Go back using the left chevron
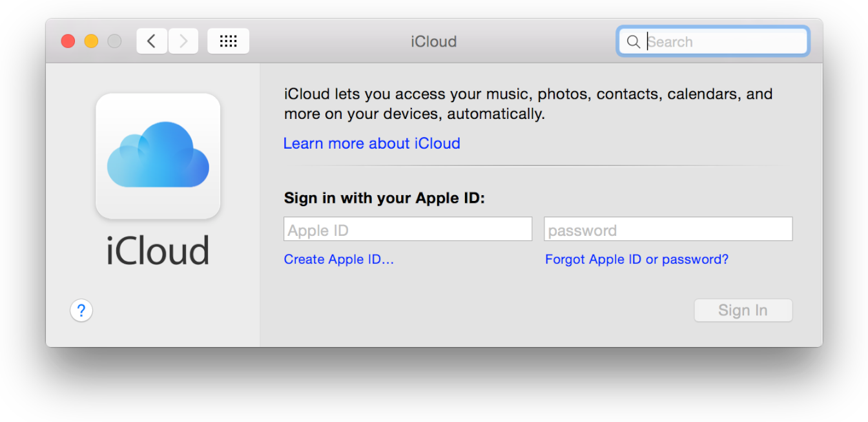 [152, 41]
